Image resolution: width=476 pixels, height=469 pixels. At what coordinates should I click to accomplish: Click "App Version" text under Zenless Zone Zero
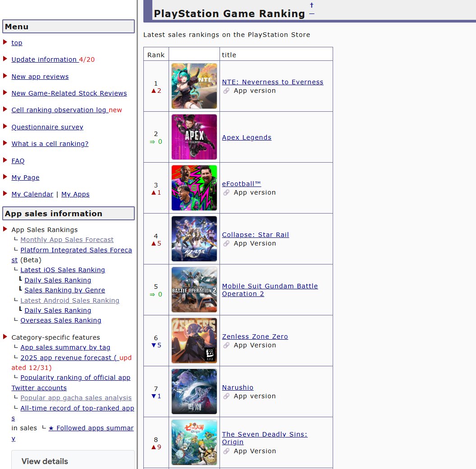point(255,346)
